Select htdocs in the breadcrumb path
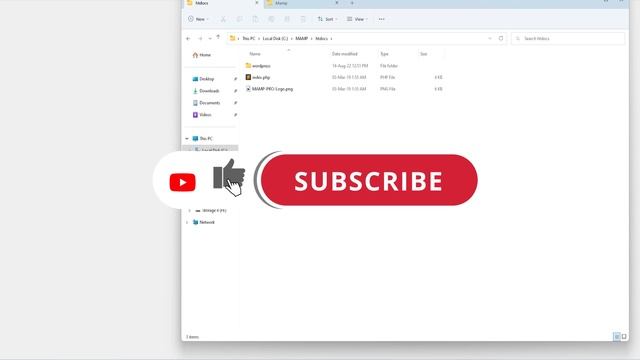Viewport: 640px width, 360px height. point(322,38)
